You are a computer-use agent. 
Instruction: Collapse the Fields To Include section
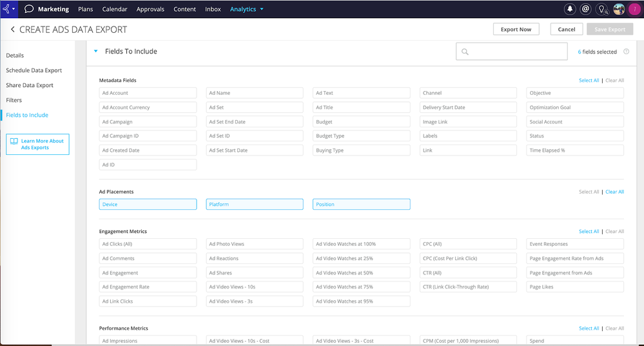95,51
